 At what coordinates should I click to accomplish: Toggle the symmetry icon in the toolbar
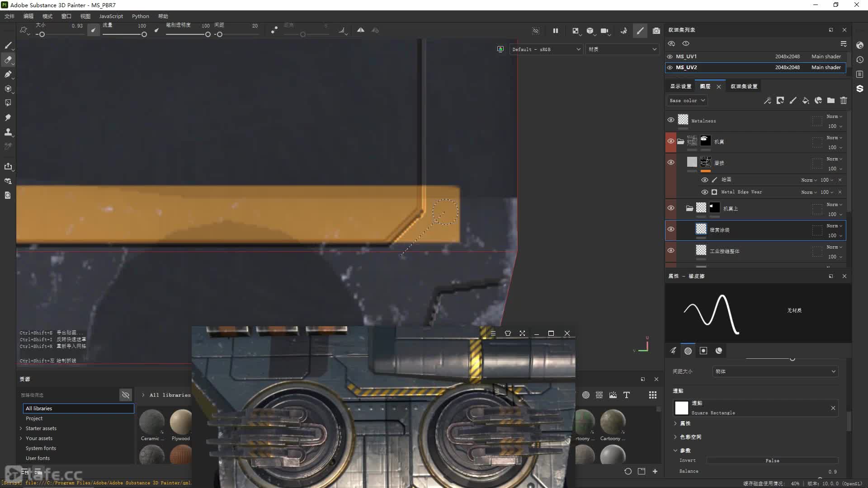pos(361,30)
